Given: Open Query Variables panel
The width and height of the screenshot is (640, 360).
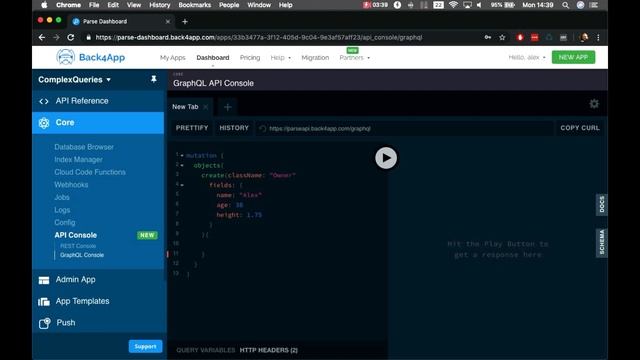Looking at the screenshot, I should [206, 350].
